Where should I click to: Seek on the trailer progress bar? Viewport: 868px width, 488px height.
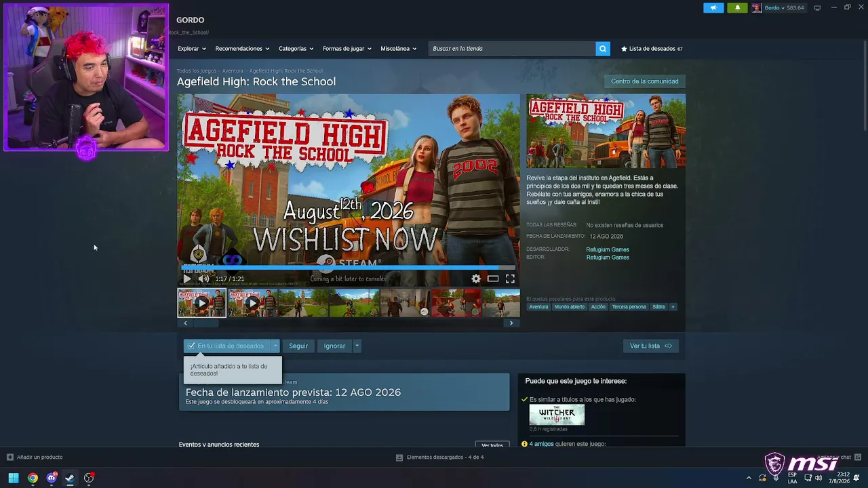pos(349,268)
